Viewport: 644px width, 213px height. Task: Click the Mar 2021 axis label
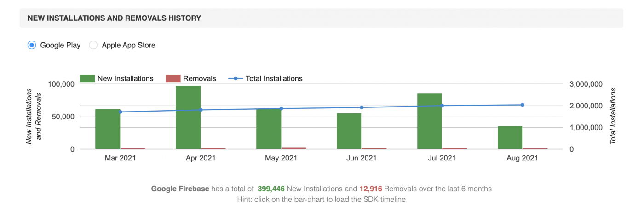pos(120,158)
